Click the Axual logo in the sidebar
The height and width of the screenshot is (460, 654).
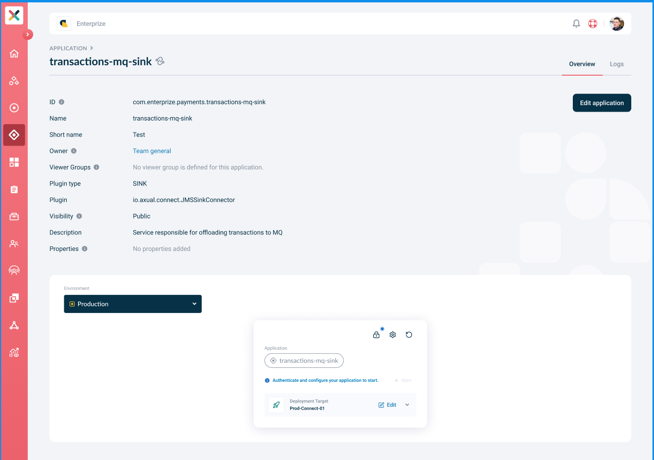tap(14, 15)
